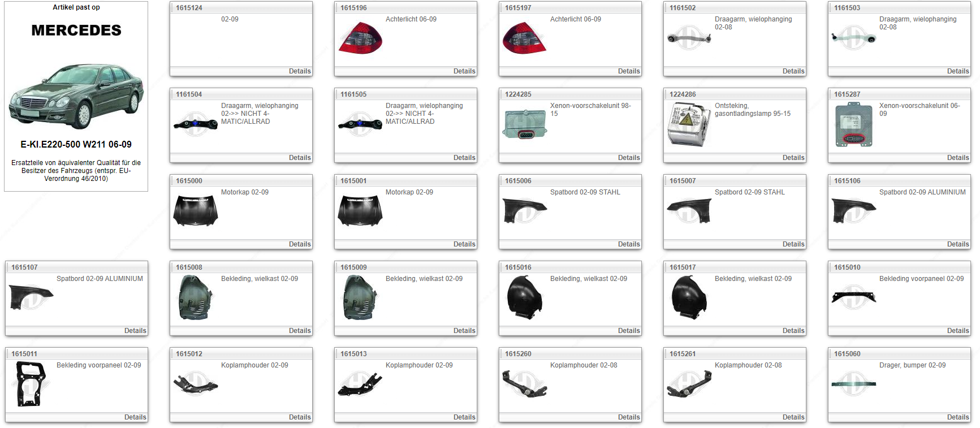Open wheel arch liner image for 1615009
The height and width of the screenshot is (428, 980).
pyautogui.click(x=360, y=297)
